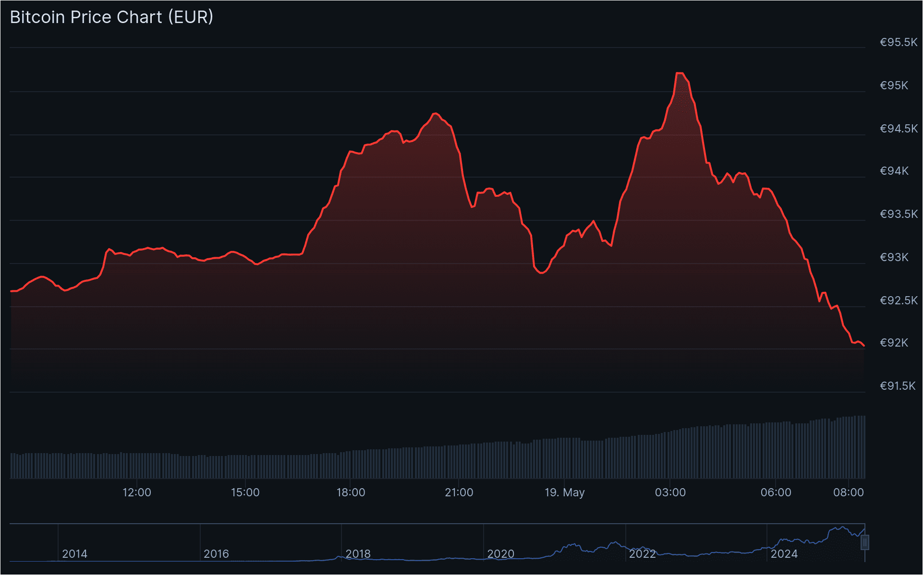Click the highest price peak above €95K
Image resolution: width=924 pixels, height=576 pixels.
[x=680, y=73]
